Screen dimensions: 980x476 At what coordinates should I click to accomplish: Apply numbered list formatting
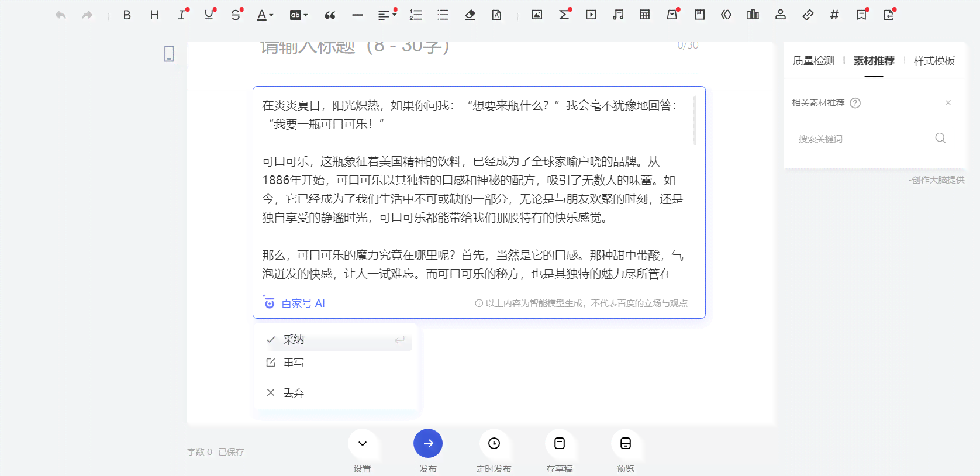tap(416, 15)
